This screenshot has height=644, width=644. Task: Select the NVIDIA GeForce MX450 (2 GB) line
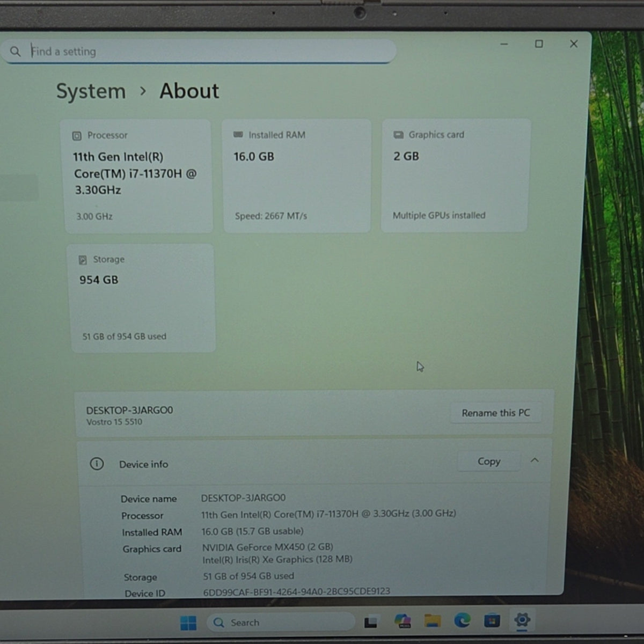pyautogui.click(x=268, y=547)
